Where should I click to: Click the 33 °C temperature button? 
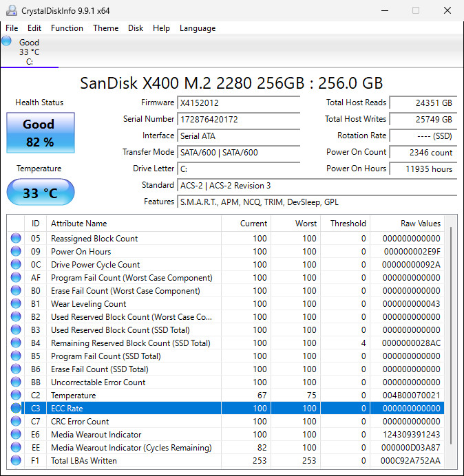41,192
